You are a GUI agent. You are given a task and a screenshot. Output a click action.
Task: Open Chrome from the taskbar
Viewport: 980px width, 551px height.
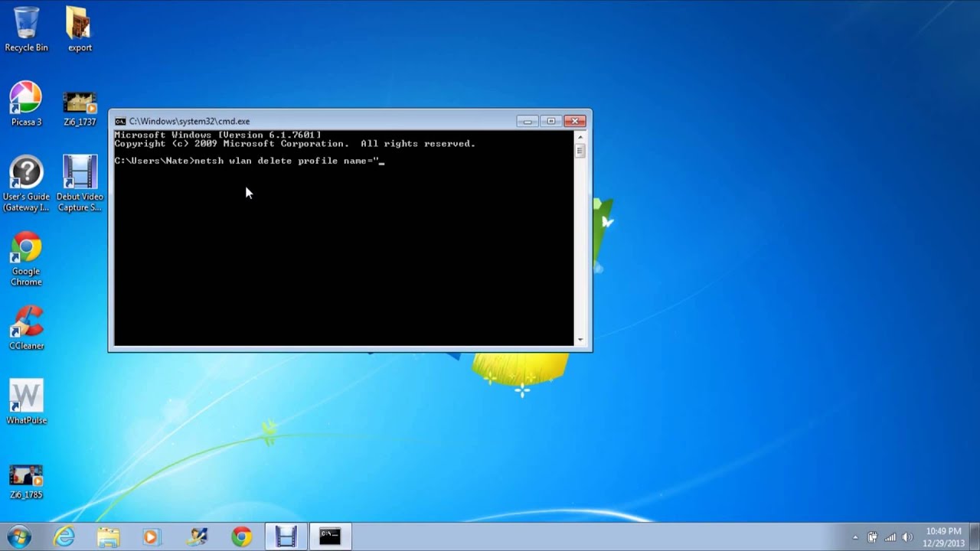pos(241,537)
